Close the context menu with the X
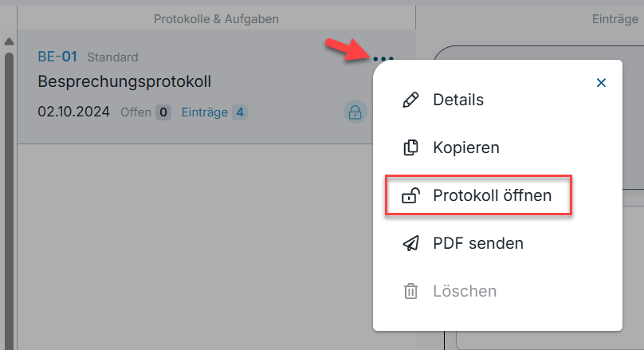The image size is (644, 350). click(601, 83)
